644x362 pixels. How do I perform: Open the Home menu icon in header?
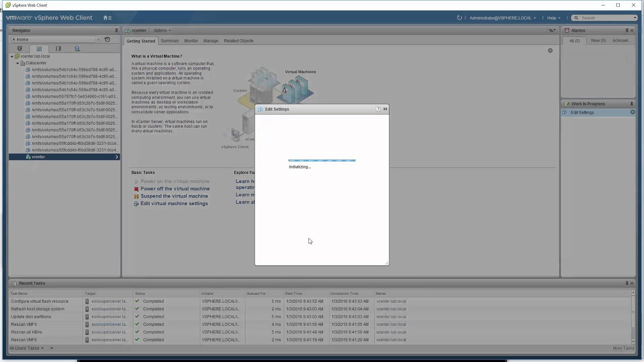(107, 18)
